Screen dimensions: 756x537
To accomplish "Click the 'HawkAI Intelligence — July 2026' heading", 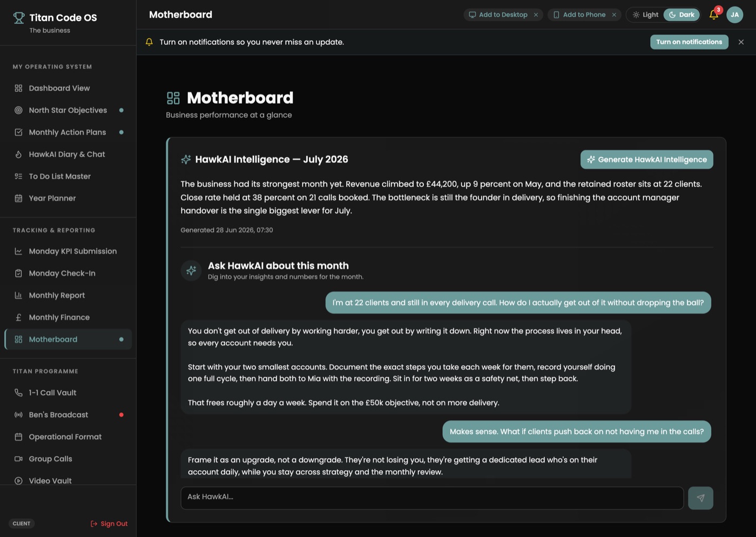I will click(272, 159).
